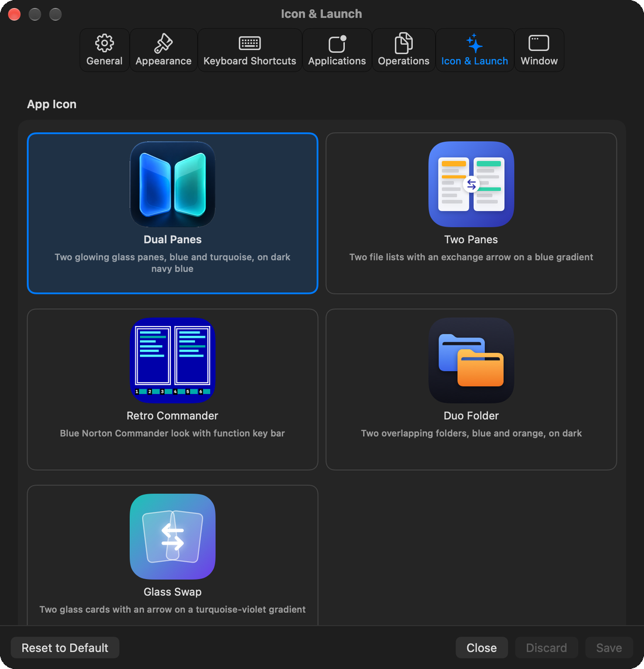
Task: Open the Keyboard Shortcuts tab label
Action: [249, 61]
